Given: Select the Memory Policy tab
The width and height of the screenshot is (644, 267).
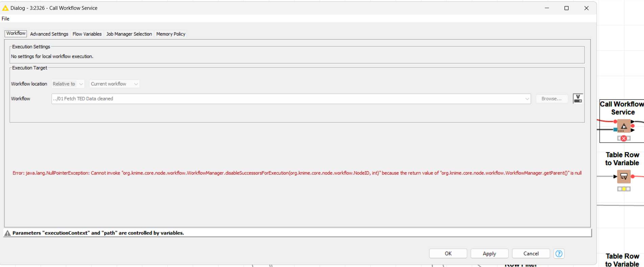Looking at the screenshot, I should click(170, 34).
